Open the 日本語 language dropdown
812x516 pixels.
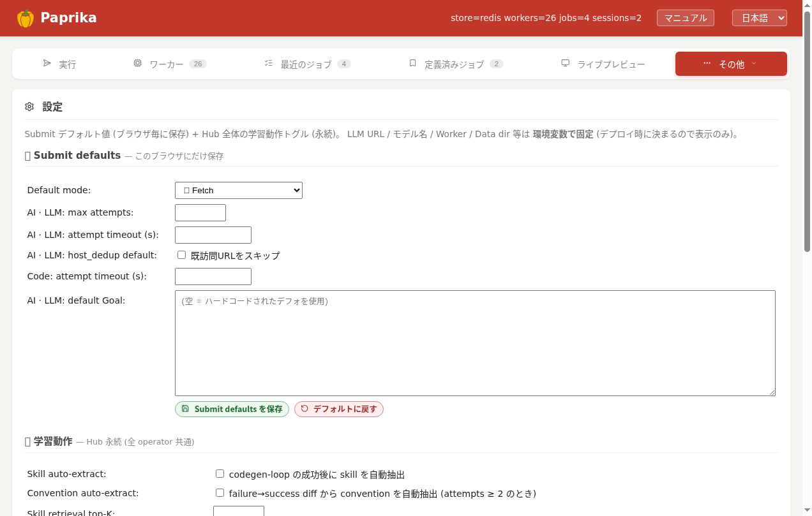(x=760, y=18)
